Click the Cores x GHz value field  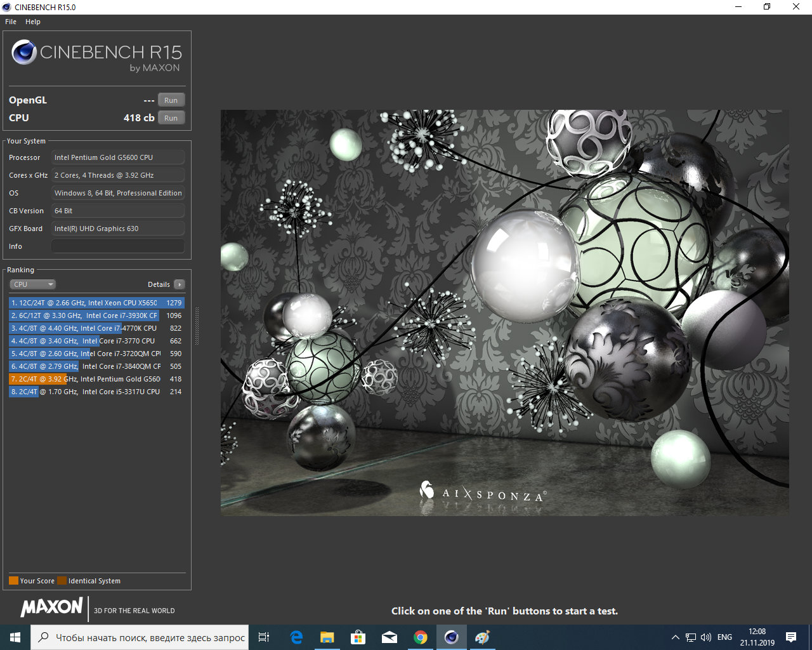click(x=118, y=175)
